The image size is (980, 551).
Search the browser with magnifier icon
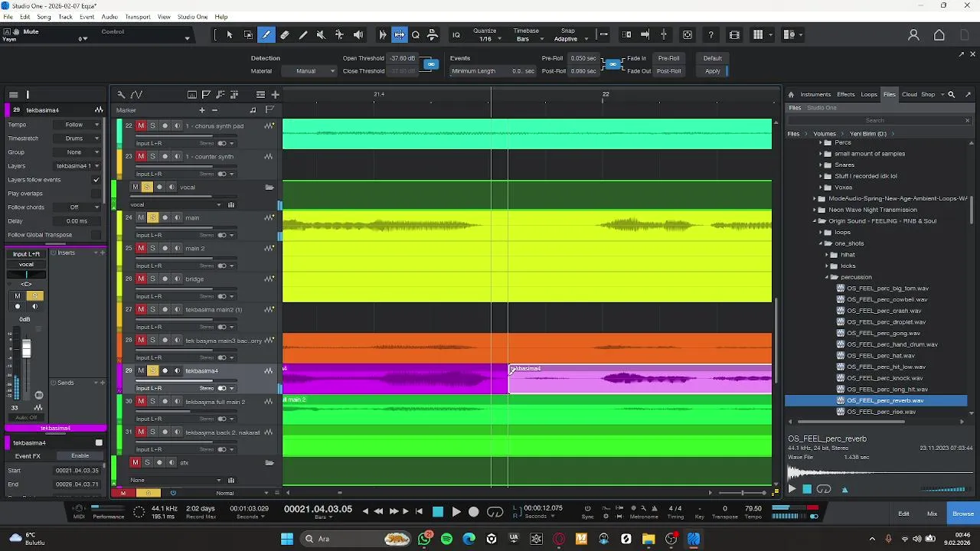click(x=951, y=94)
